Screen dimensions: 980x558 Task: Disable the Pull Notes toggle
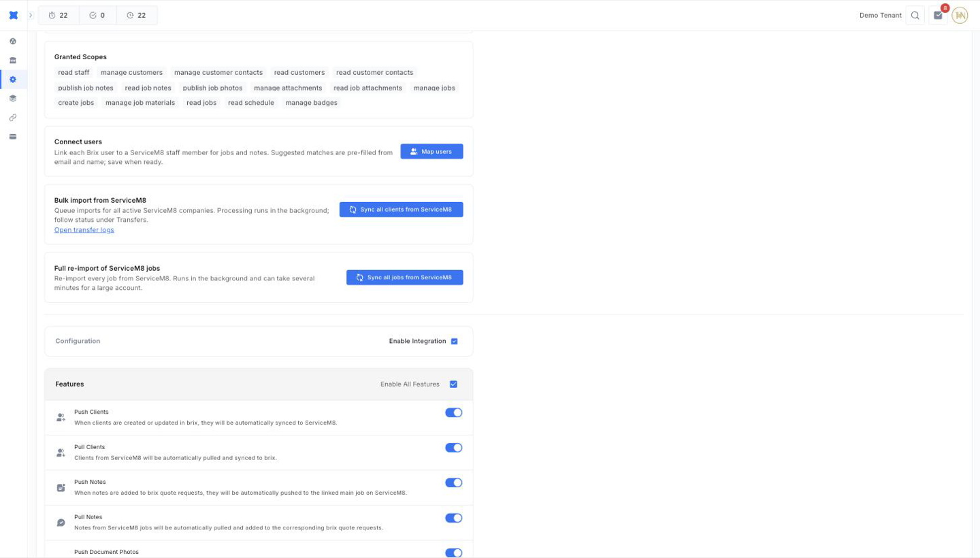[x=454, y=518]
